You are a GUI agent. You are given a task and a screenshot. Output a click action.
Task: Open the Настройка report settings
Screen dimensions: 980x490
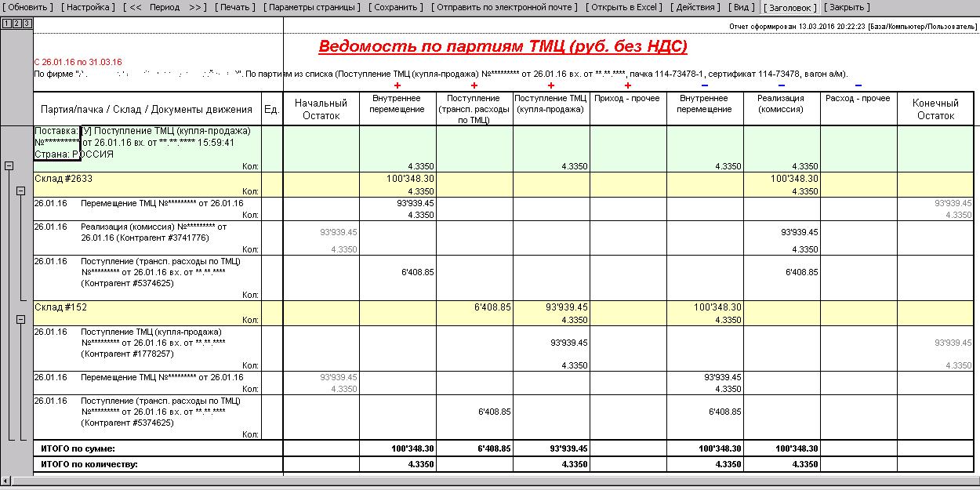pos(88,7)
